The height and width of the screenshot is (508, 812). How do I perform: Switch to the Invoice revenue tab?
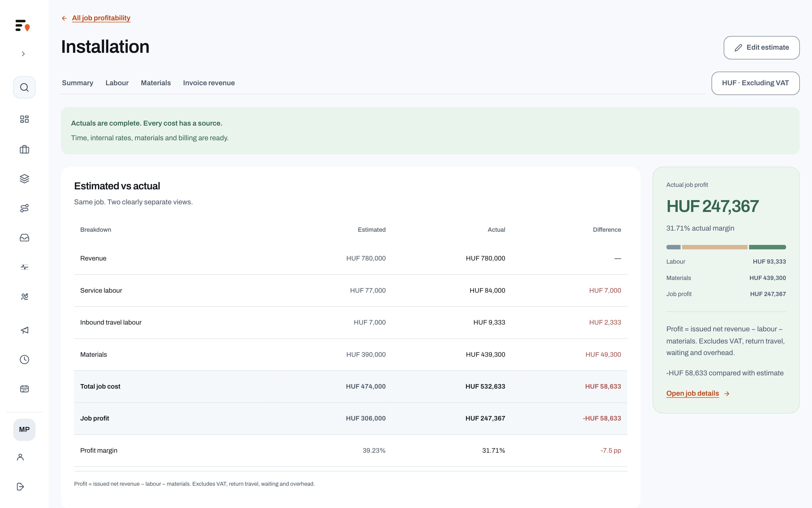point(209,83)
